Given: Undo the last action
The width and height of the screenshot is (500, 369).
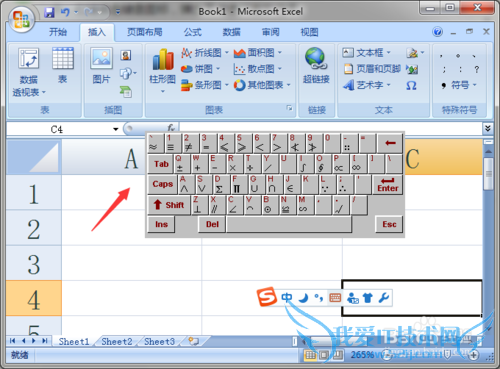Looking at the screenshot, I should [x=65, y=13].
